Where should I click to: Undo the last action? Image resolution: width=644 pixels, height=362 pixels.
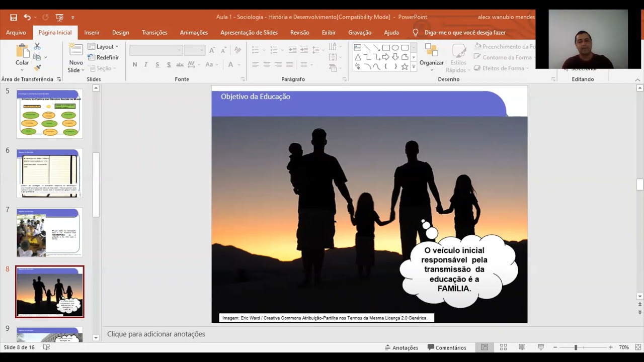tap(28, 17)
